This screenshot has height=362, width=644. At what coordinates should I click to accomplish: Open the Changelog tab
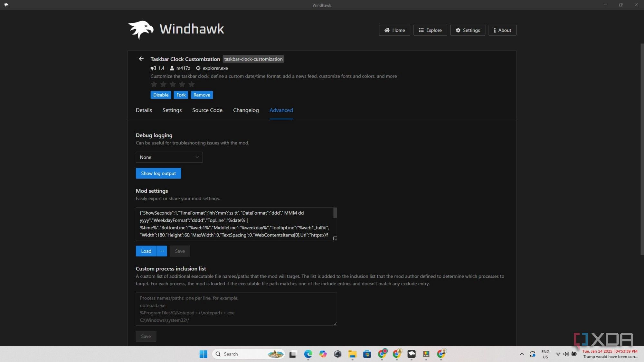[246, 110]
